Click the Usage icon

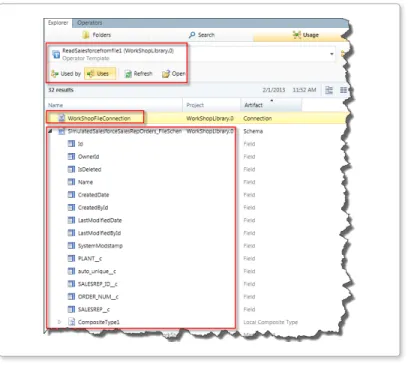(x=297, y=35)
